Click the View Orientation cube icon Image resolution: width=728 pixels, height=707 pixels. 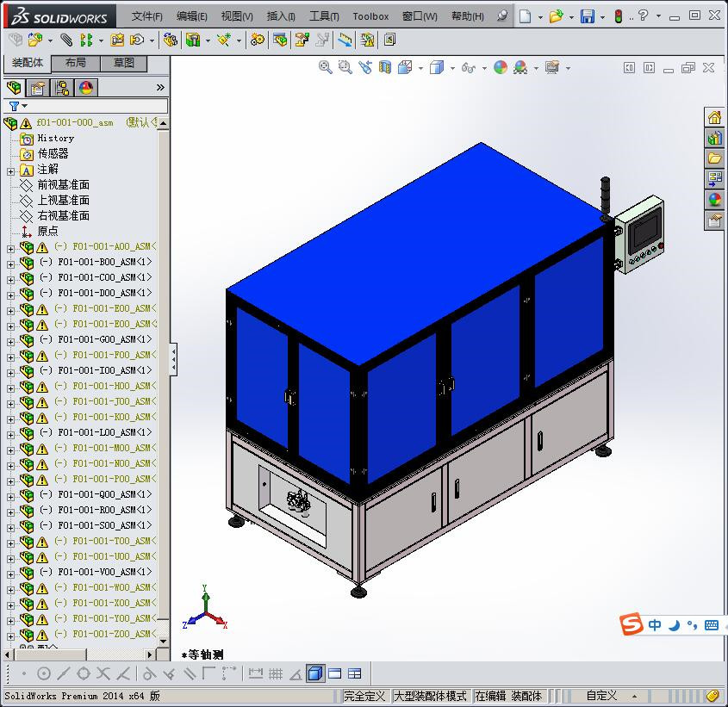click(x=405, y=68)
